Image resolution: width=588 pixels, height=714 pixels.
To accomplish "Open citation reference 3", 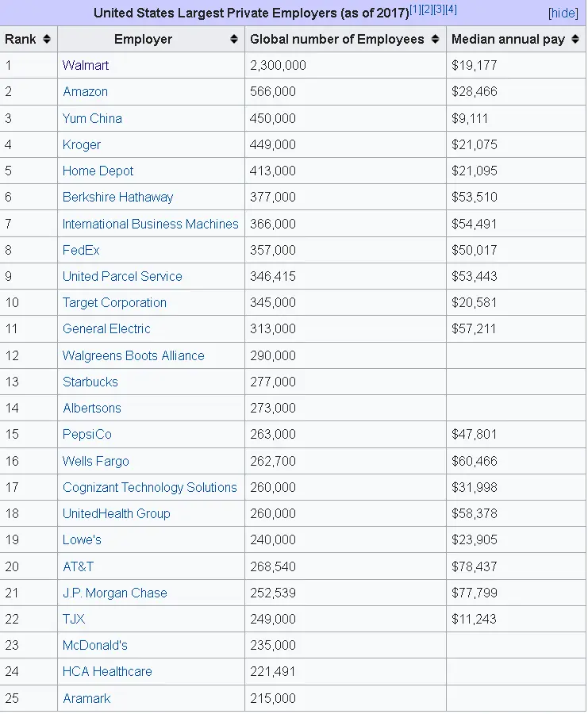I will point(439,10).
